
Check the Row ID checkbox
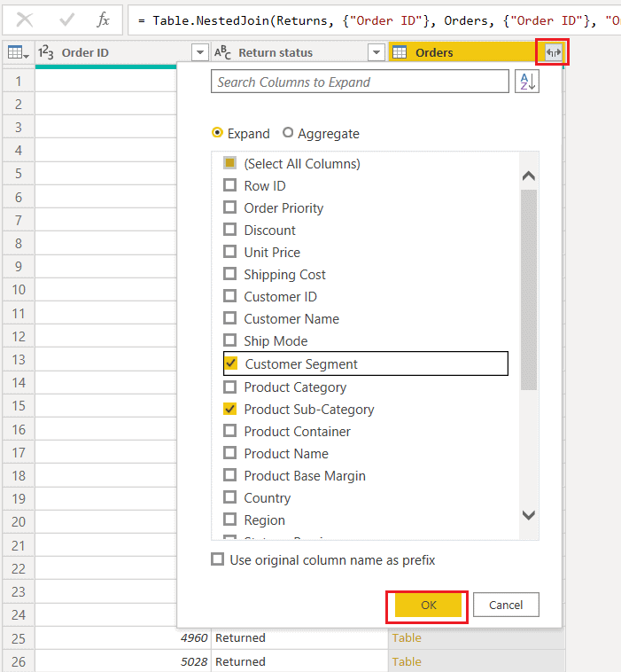[x=230, y=185]
